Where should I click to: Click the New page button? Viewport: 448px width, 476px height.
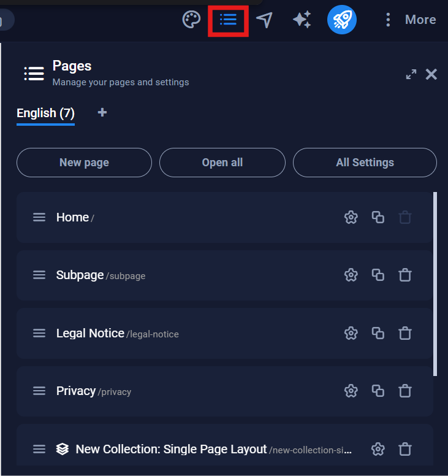(84, 163)
